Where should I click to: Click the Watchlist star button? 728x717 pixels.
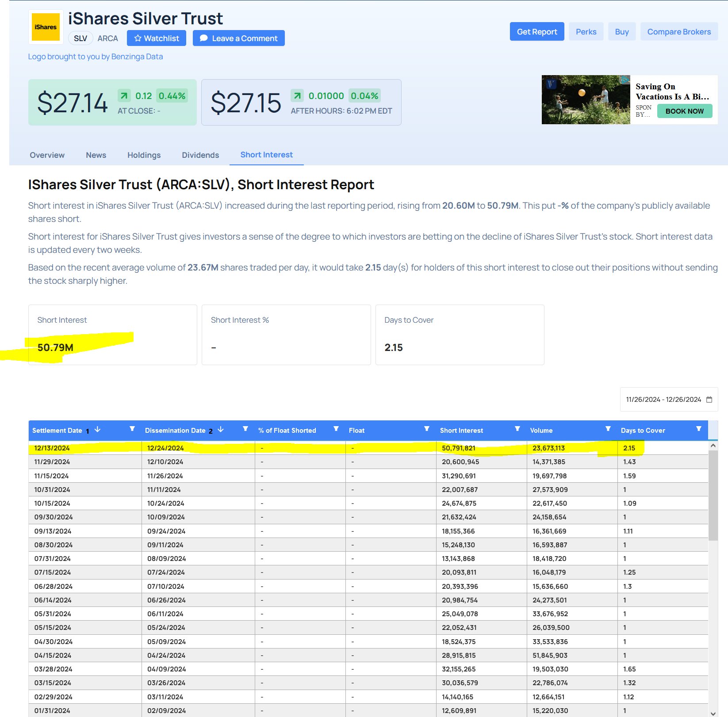pos(157,38)
